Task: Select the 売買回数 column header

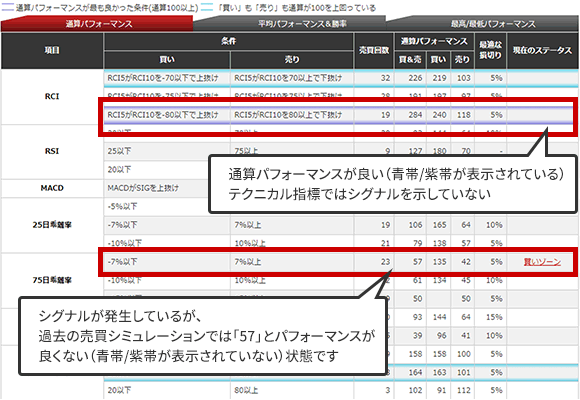Action: 374,50
